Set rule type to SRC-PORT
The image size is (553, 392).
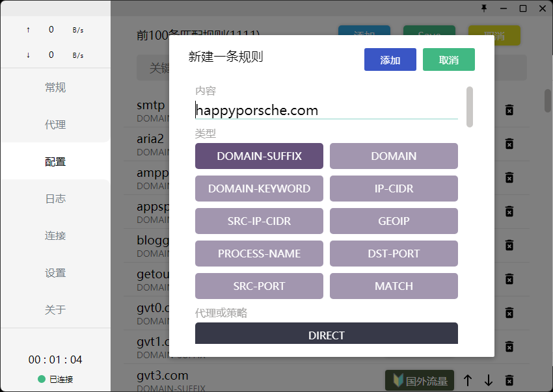259,286
